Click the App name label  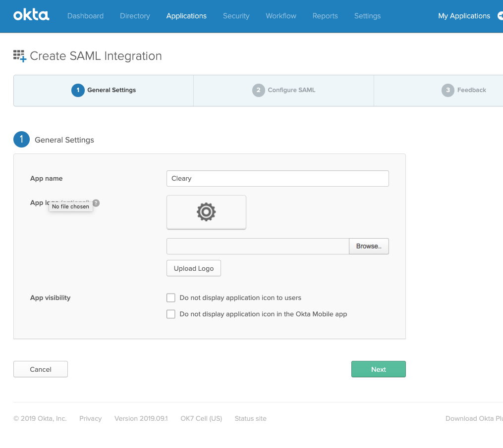click(x=46, y=179)
